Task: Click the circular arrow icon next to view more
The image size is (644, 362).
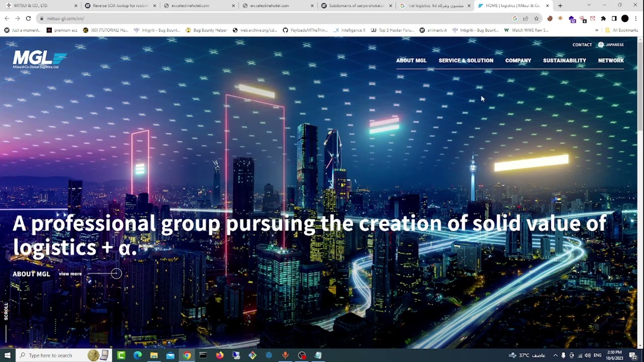Action: pyautogui.click(x=116, y=274)
